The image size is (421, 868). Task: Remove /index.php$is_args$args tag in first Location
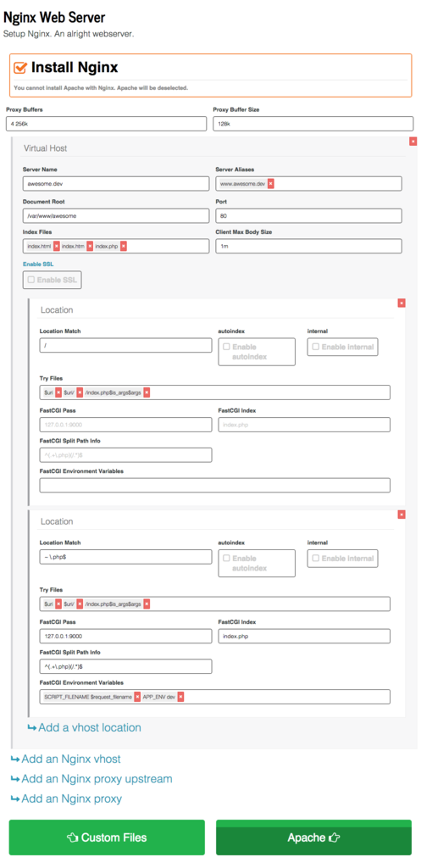point(147,392)
